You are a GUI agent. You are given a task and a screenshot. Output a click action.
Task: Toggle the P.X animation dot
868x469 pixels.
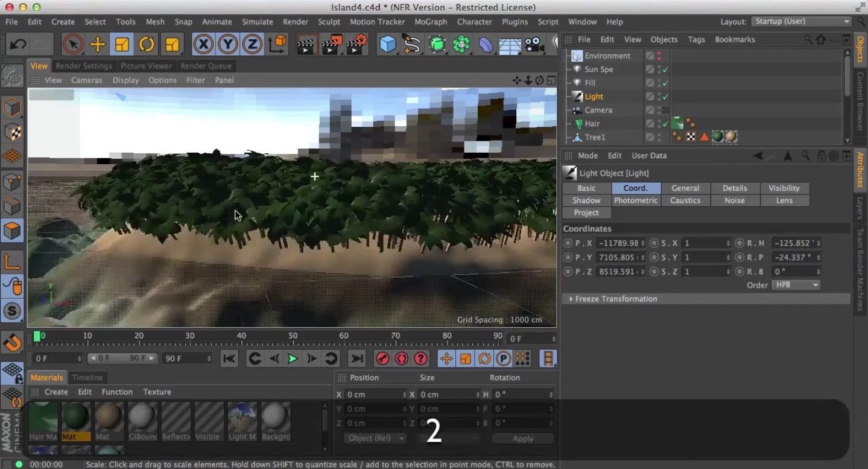568,243
